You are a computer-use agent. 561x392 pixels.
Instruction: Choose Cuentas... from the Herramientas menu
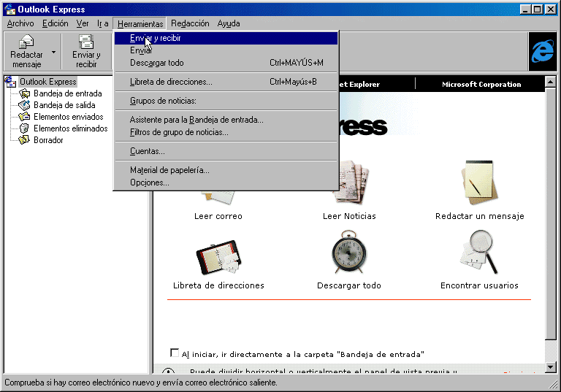pos(147,151)
